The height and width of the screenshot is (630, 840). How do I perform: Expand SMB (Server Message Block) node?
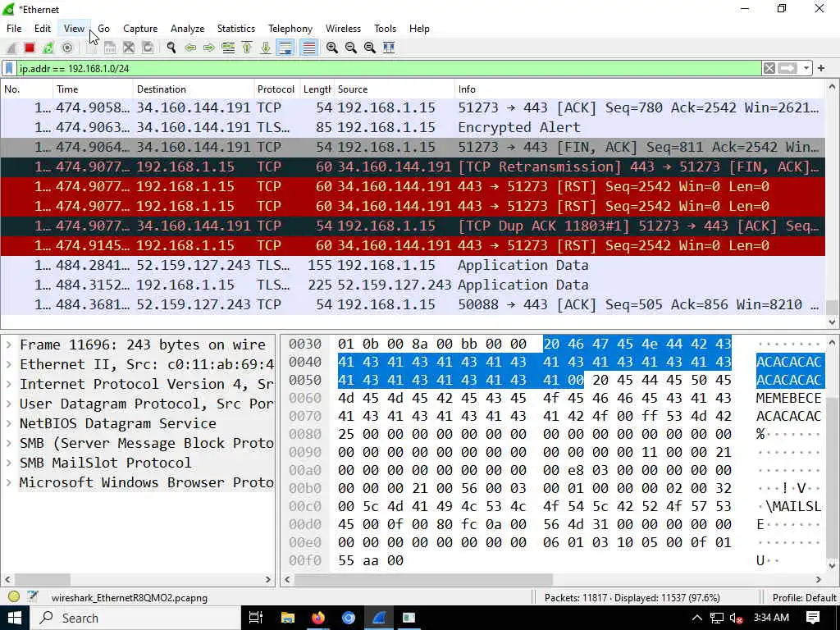[x=9, y=444]
